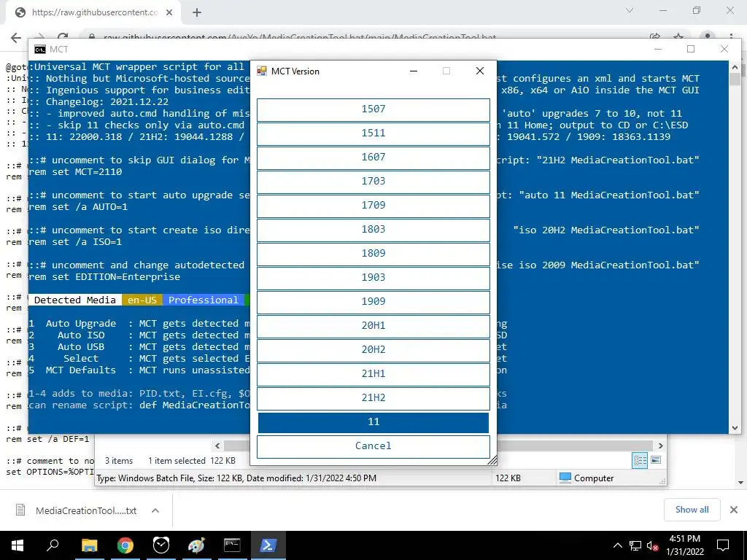This screenshot has width=747, height=560.
Task: Maximize the MCT console window
Action: [x=691, y=49]
